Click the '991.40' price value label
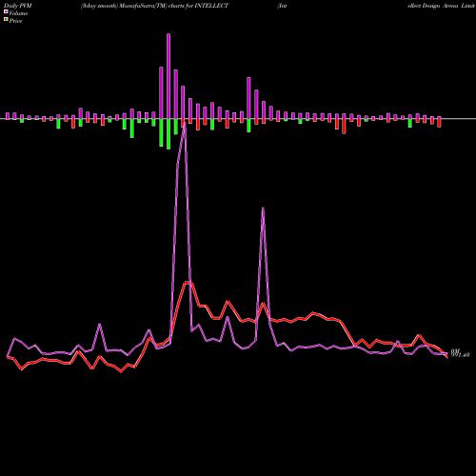 point(461,355)
